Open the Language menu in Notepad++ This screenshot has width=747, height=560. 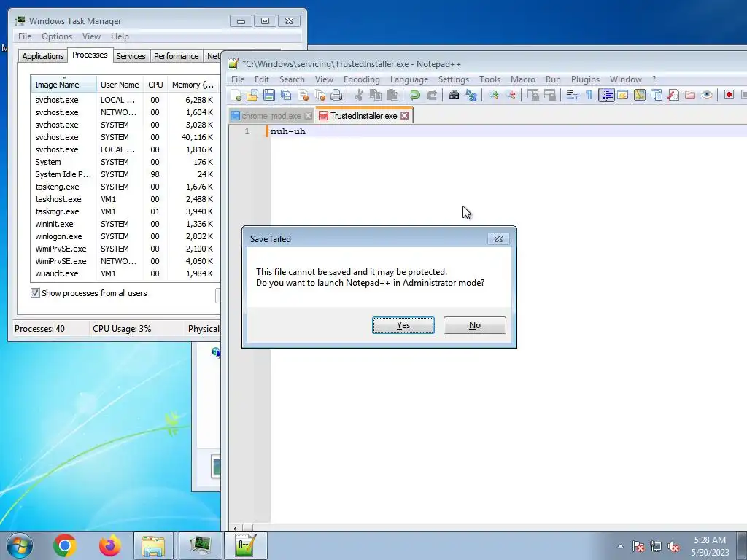[x=409, y=79]
